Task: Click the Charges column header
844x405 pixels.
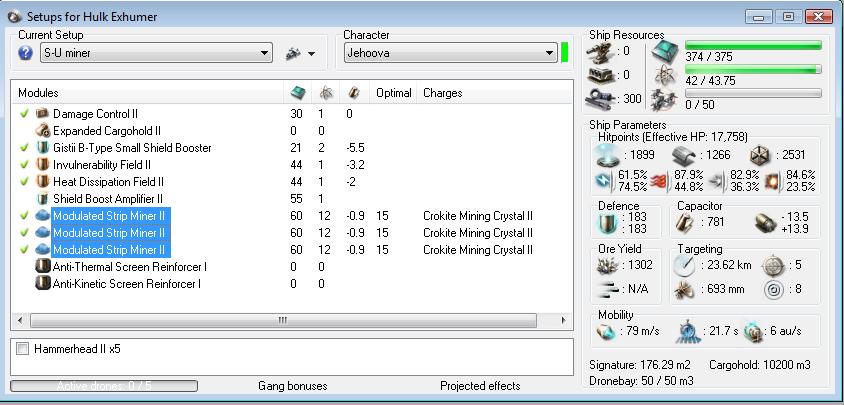Action: (442, 93)
